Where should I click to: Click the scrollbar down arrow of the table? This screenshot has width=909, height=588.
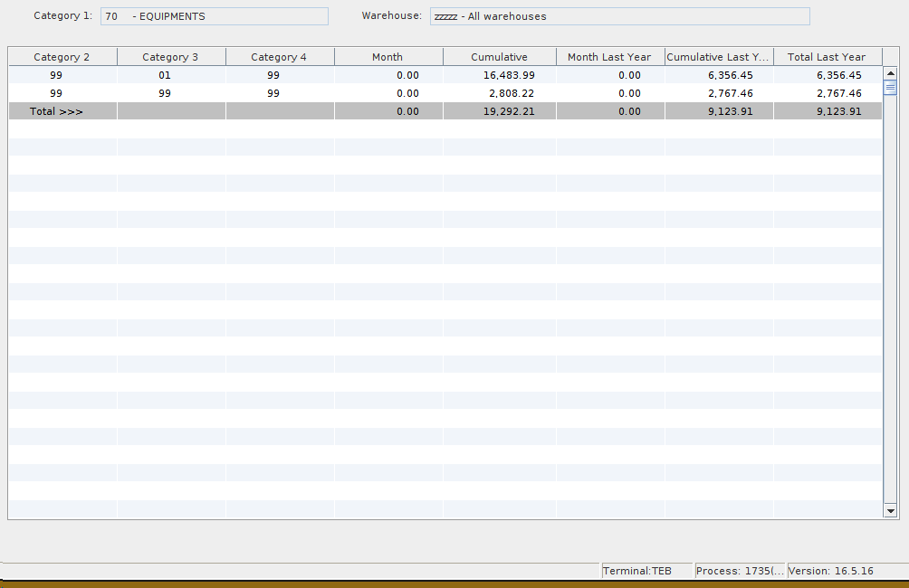(x=890, y=511)
